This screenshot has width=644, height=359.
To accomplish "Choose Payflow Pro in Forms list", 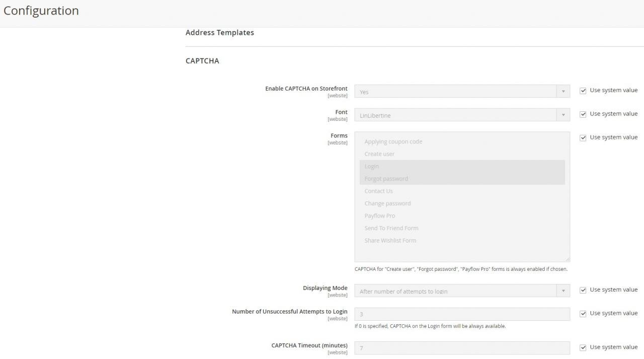I will click(x=380, y=216).
